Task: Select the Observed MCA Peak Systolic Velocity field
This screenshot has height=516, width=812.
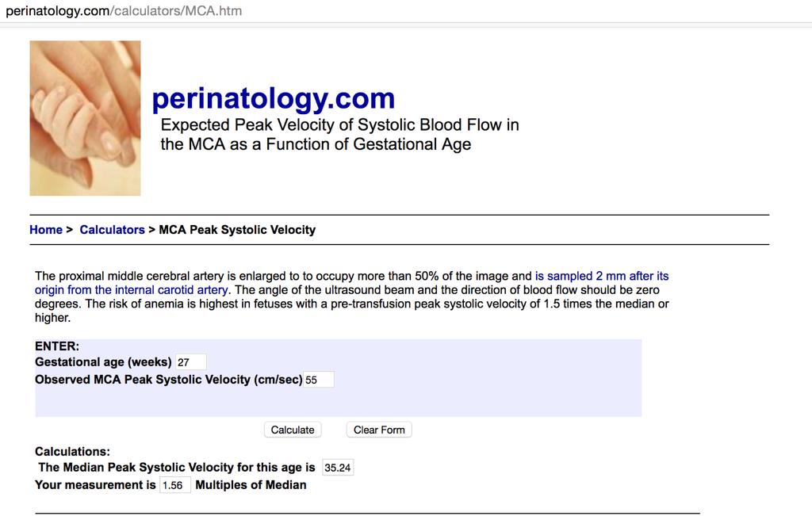Action: pyautogui.click(x=319, y=380)
